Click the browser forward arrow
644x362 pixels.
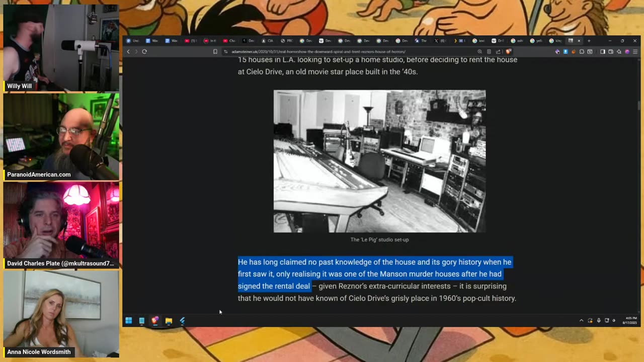[136, 51]
